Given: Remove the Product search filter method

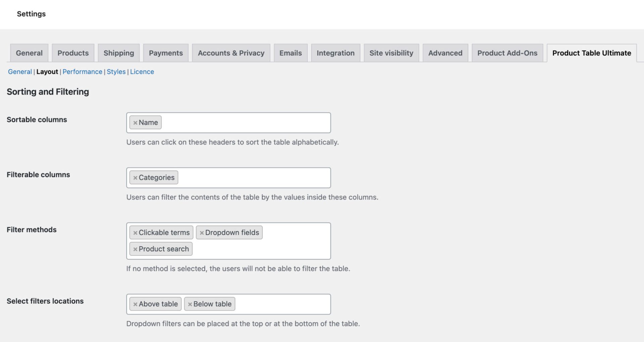Looking at the screenshot, I should pyautogui.click(x=135, y=249).
